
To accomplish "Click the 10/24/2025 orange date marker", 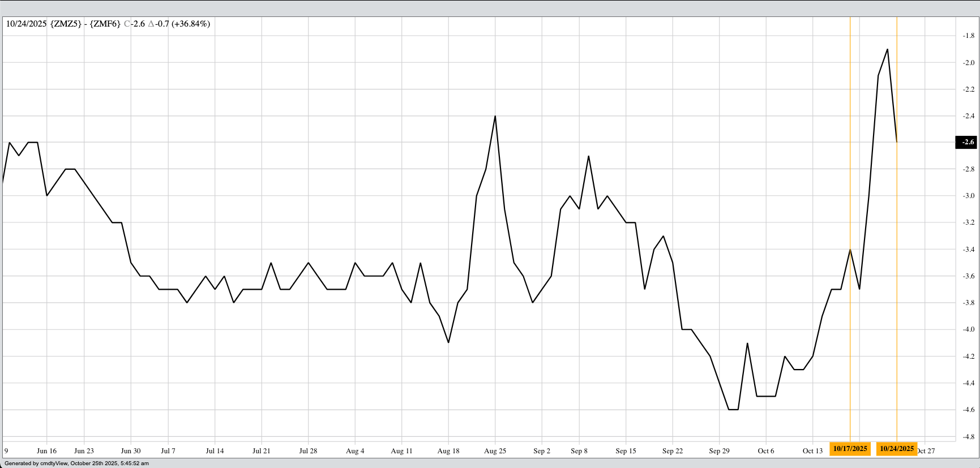I will pyautogui.click(x=897, y=449).
